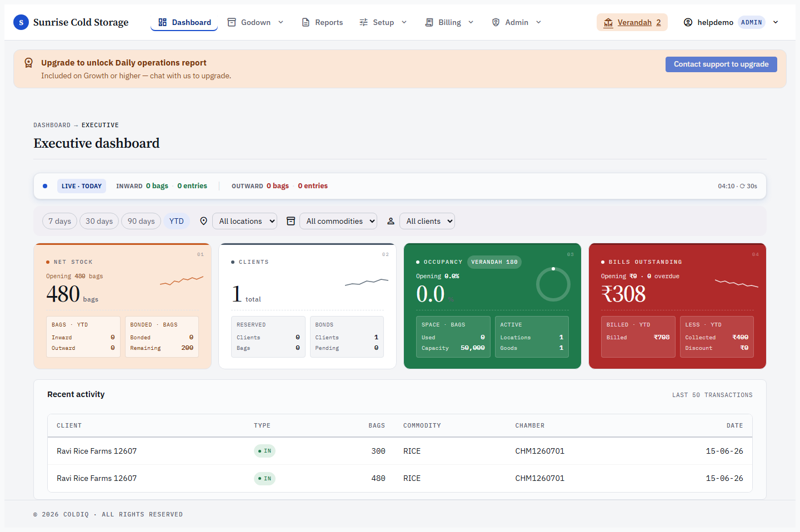
Task: Click LAST 50 TRANSACTIONS label
Action: pos(712,395)
